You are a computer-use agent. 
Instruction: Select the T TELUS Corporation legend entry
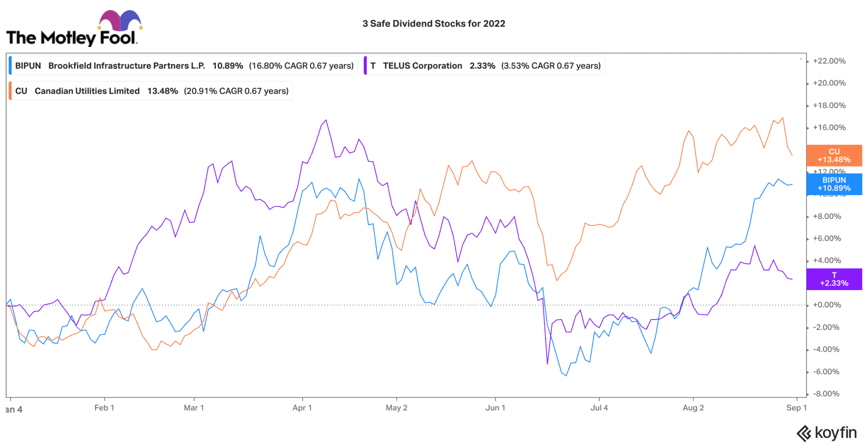click(x=484, y=66)
